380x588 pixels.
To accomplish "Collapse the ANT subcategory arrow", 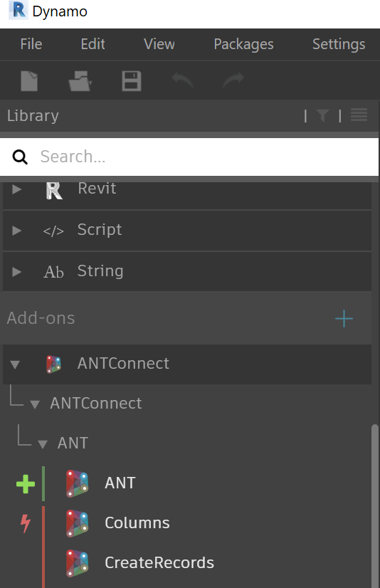I will (x=43, y=444).
